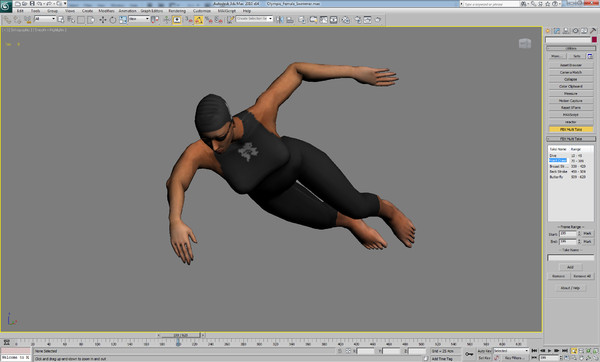600x362 pixels.
Task: Open the Display panel tab icon
Action: (x=584, y=31)
